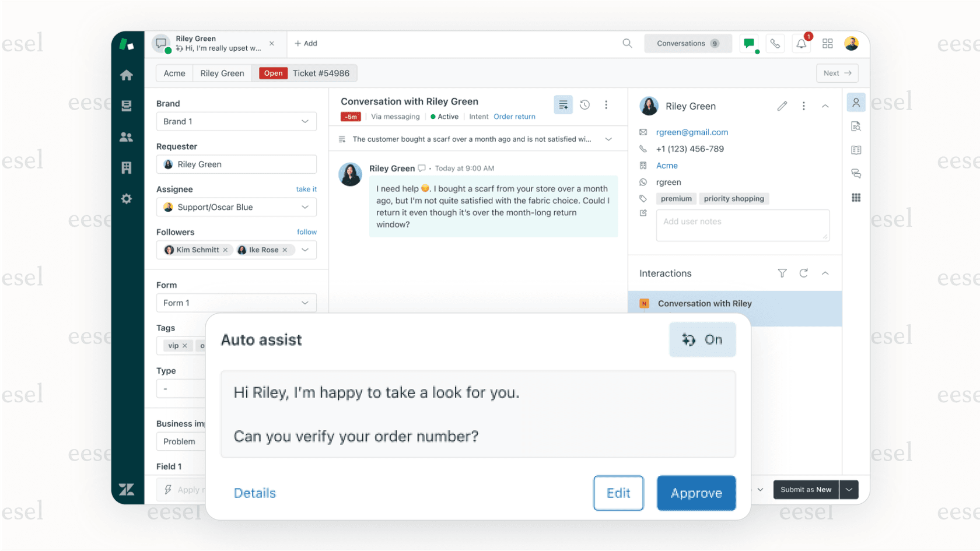This screenshot has height=551, width=980.
Task: Open the search magnifier in the top bar
Action: tap(627, 43)
